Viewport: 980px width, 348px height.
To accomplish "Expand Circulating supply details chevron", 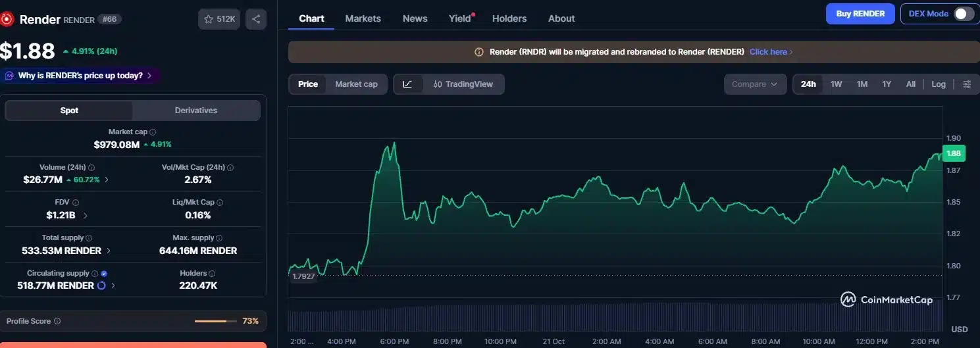I will (113, 286).
